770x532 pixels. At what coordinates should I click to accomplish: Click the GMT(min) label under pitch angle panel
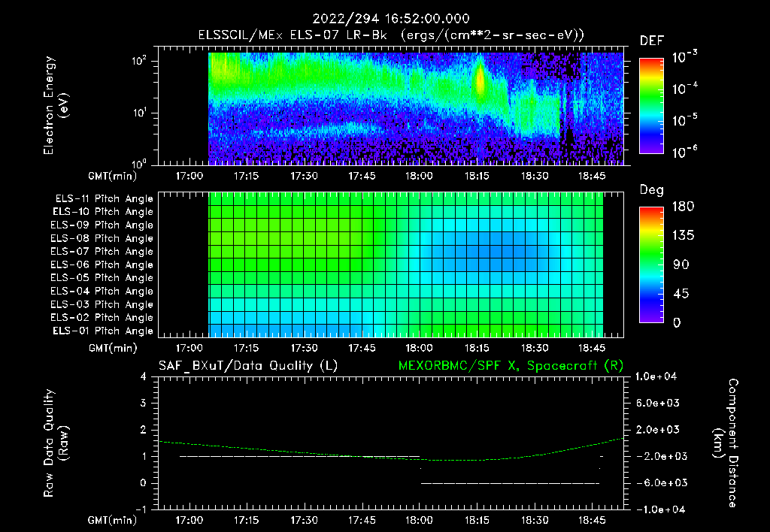(112, 349)
